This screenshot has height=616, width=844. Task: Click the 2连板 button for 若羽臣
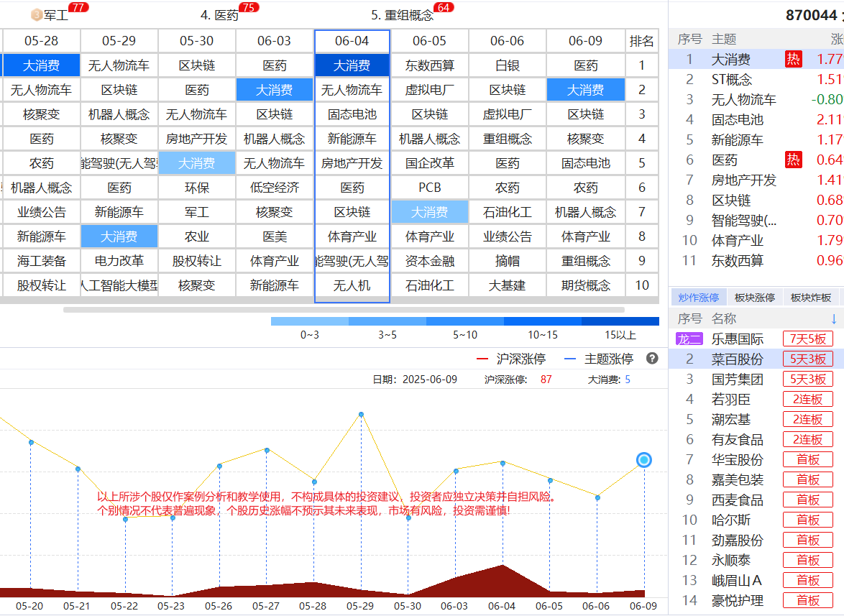(808, 399)
